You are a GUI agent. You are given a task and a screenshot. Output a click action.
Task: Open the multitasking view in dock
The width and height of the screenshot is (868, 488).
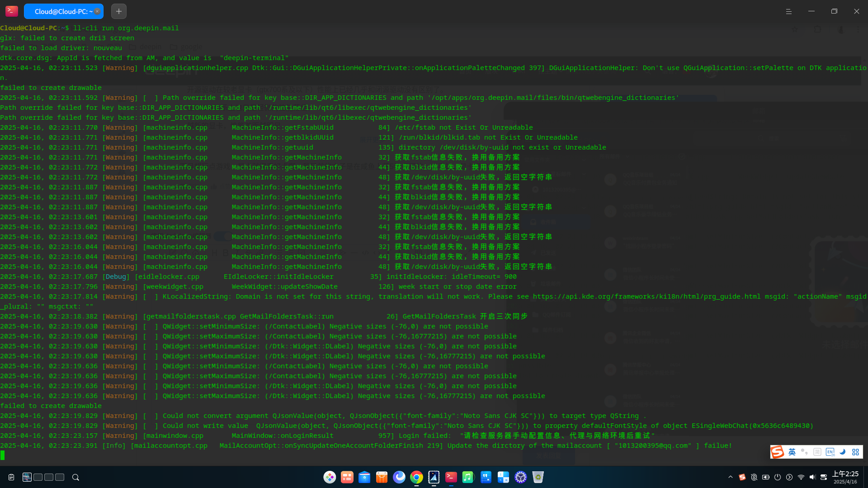click(x=347, y=477)
